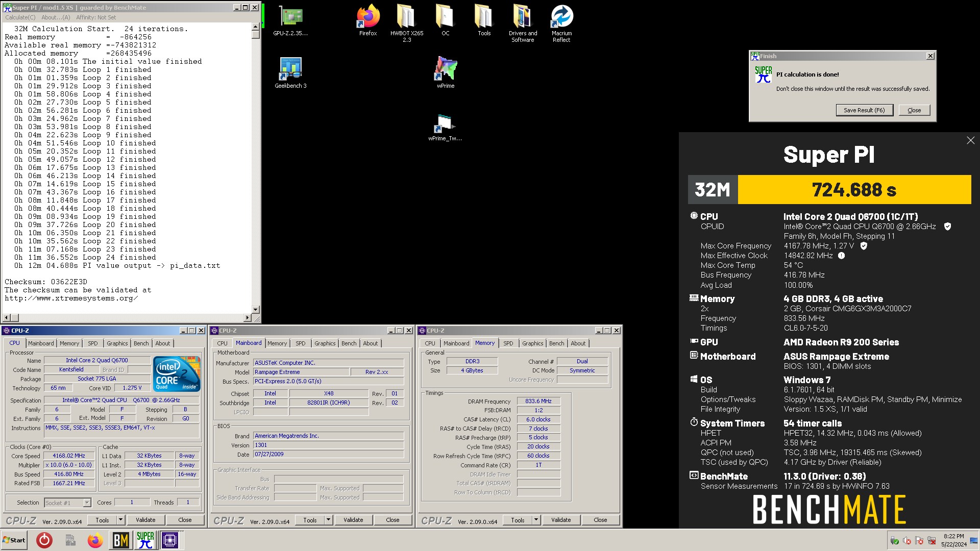This screenshot has width=980, height=551.
Task: Close the BenchMate Super PI result panel
Action: pyautogui.click(x=970, y=140)
